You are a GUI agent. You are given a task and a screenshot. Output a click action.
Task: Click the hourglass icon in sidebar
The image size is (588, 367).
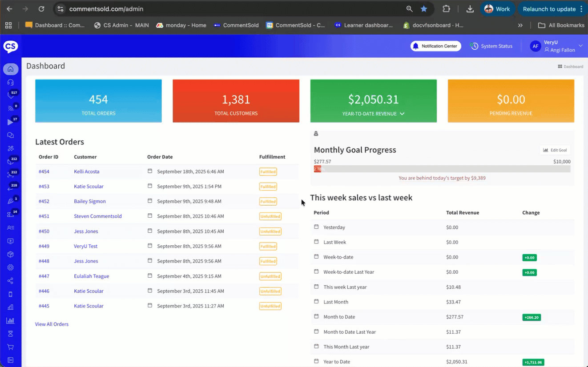11,334
